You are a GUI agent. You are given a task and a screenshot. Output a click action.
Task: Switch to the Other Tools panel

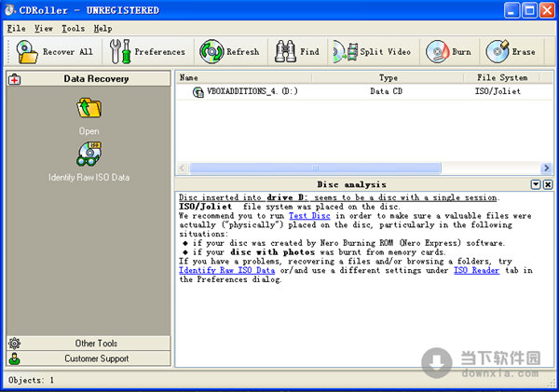89,344
